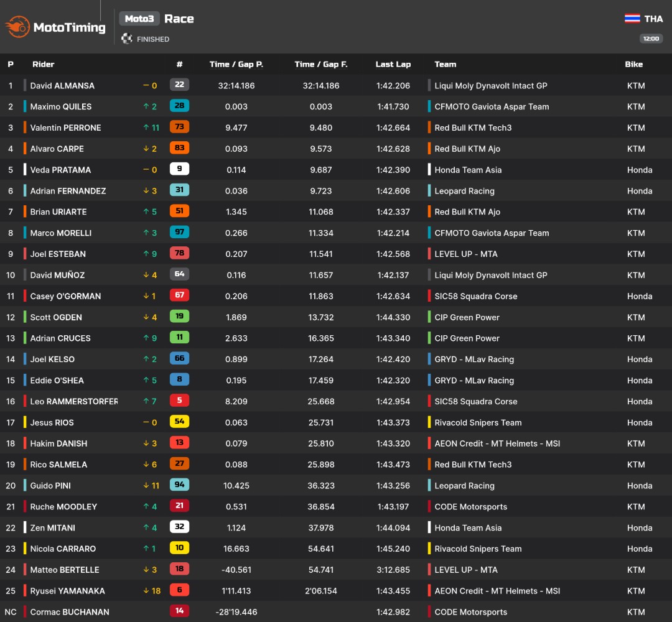Click number badge 6 of Ryusei Yamanaka
Screen dimensions: 672x622
pyautogui.click(x=180, y=590)
